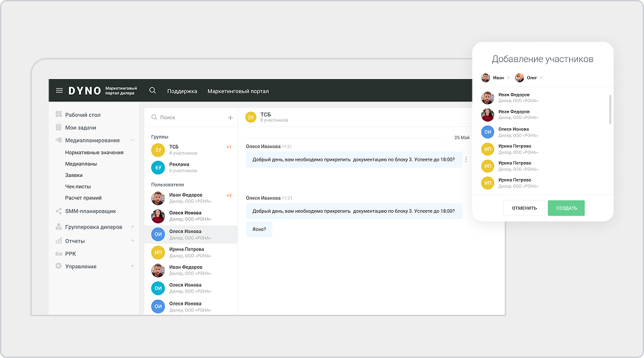Click the search magnifier in the top bar
Image resolution: width=644 pixels, height=358 pixels.
(153, 91)
